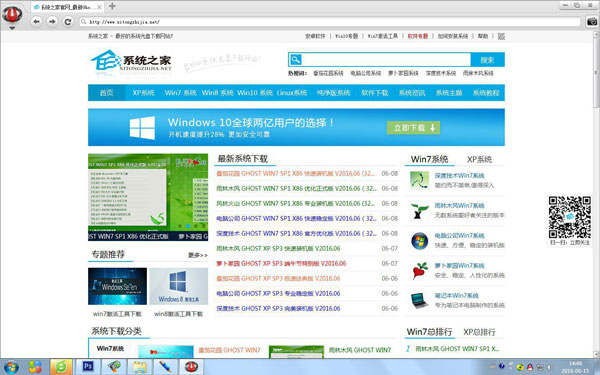600x375 pixels.
Task: Switch to the XP总排行 tab
Action: [479, 332]
